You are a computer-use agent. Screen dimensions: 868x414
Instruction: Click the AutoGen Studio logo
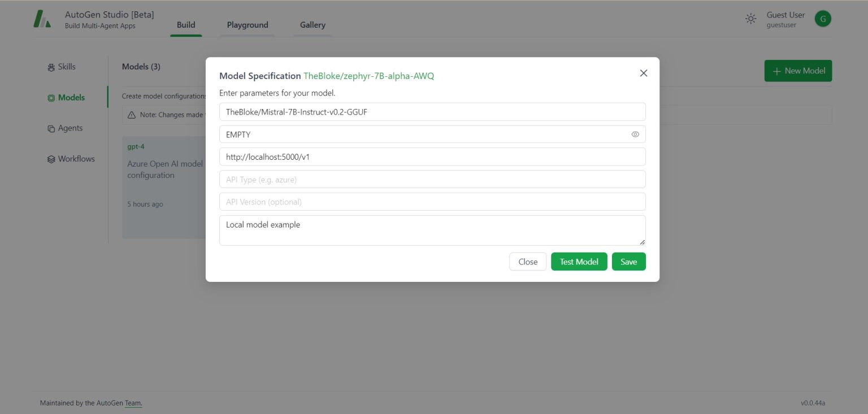(x=42, y=18)
